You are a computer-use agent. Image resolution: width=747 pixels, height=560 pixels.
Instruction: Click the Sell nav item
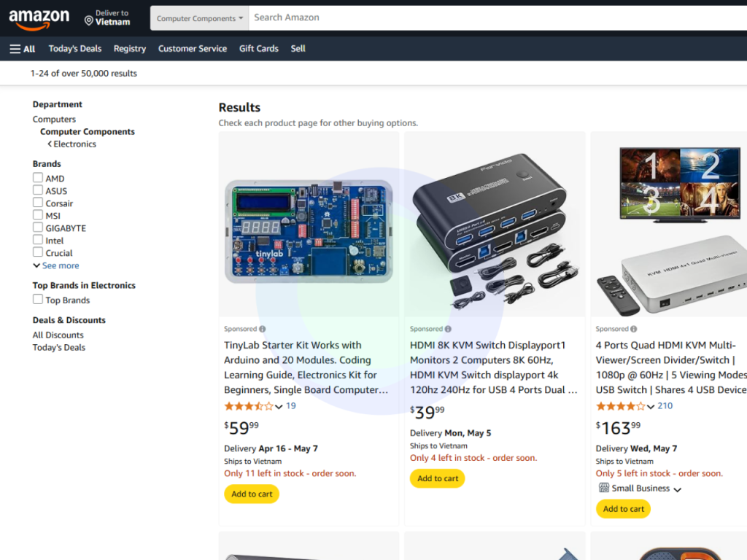(298, 49)
